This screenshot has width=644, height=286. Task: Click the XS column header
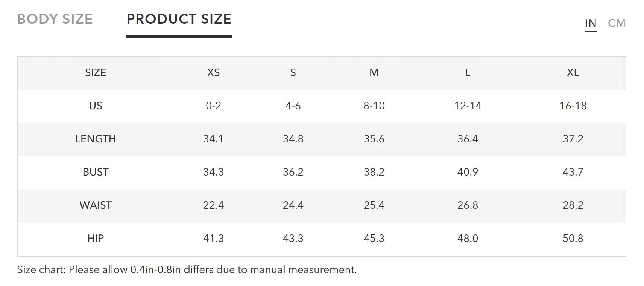pos(213,73)
